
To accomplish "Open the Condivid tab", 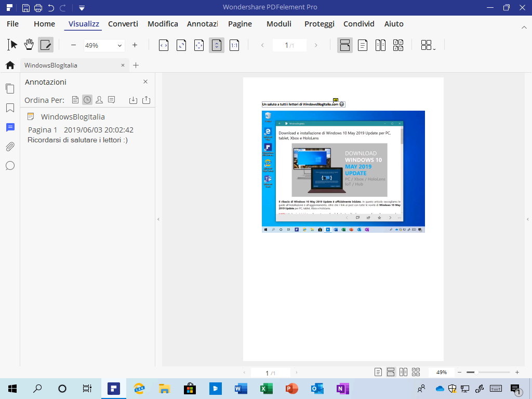I will (359, 24).
